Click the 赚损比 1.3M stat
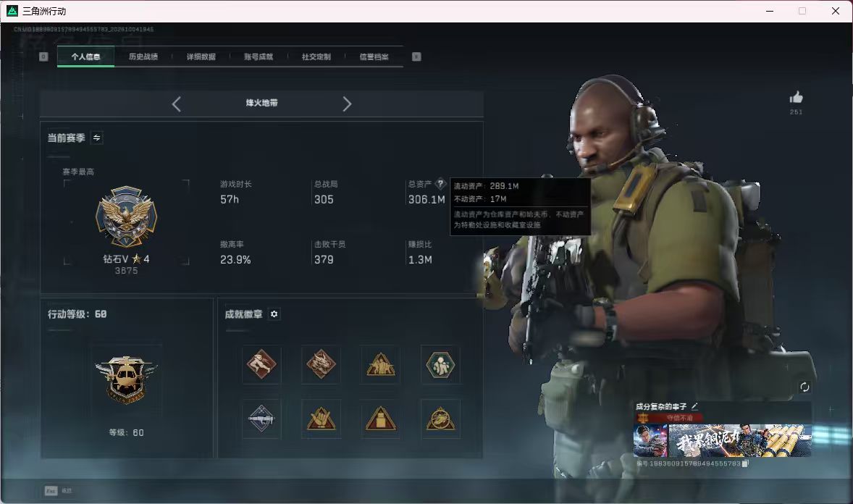Viewport: 853px width, 504px height. click(x=420, y=253)
